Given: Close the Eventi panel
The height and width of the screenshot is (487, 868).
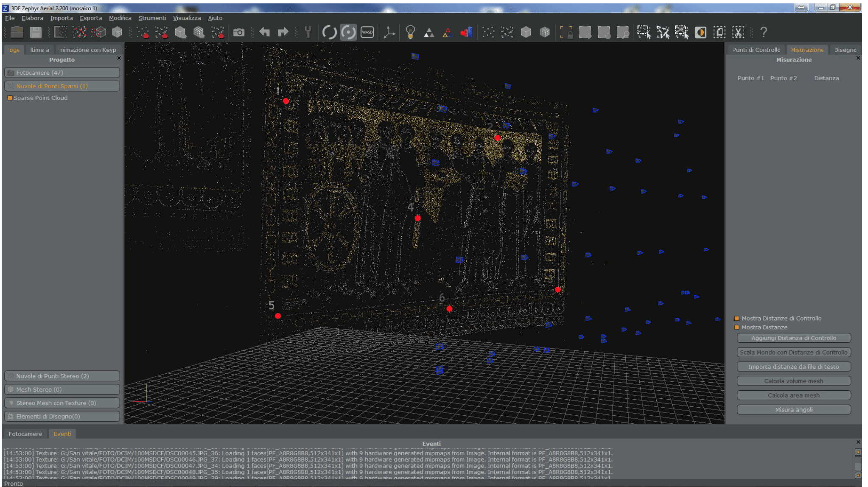Looking at the screenshot, I should click(858, 442).
